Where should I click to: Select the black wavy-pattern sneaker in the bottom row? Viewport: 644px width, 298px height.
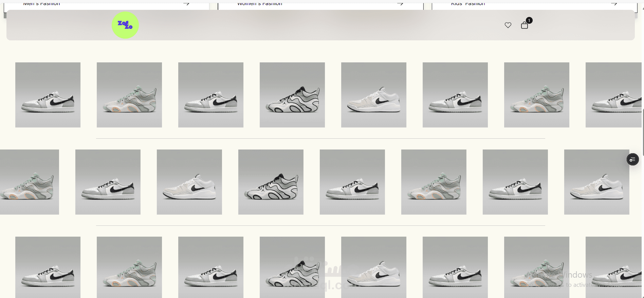(x=292, y=267)
